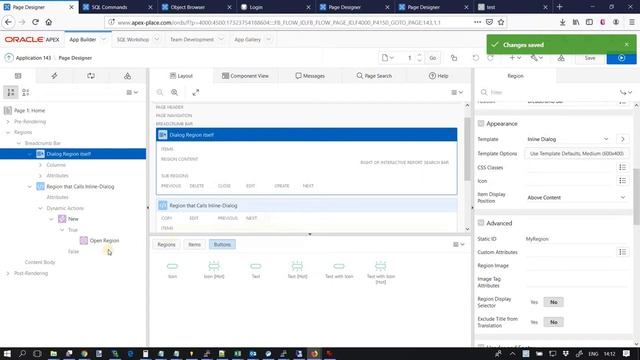The width and height of the screenshot is (640, 360).
Task: Open the Template Inline Dialog dropdown
Action: coord(568,139)
